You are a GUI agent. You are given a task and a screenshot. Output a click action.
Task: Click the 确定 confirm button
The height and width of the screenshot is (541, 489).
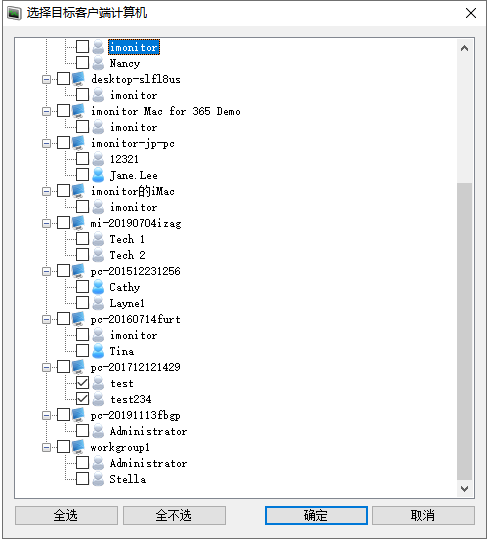[316, 515]
